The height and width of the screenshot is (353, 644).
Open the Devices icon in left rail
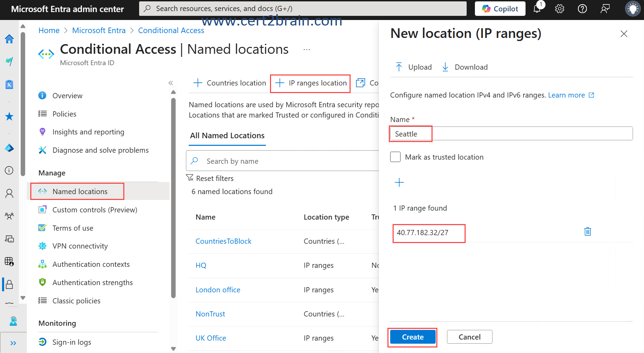9,239
